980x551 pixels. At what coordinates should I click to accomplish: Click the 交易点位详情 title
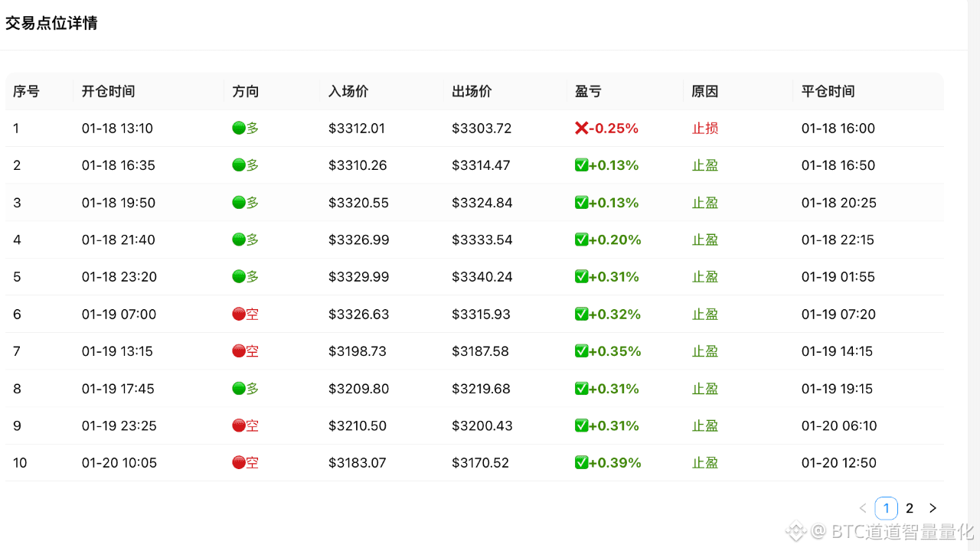tap(51, 23)
